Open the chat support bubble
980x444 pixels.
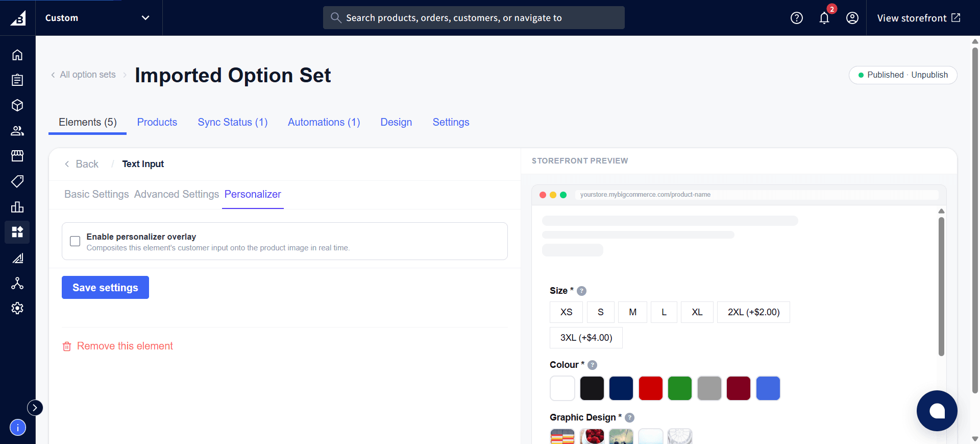tap(937, 411)
